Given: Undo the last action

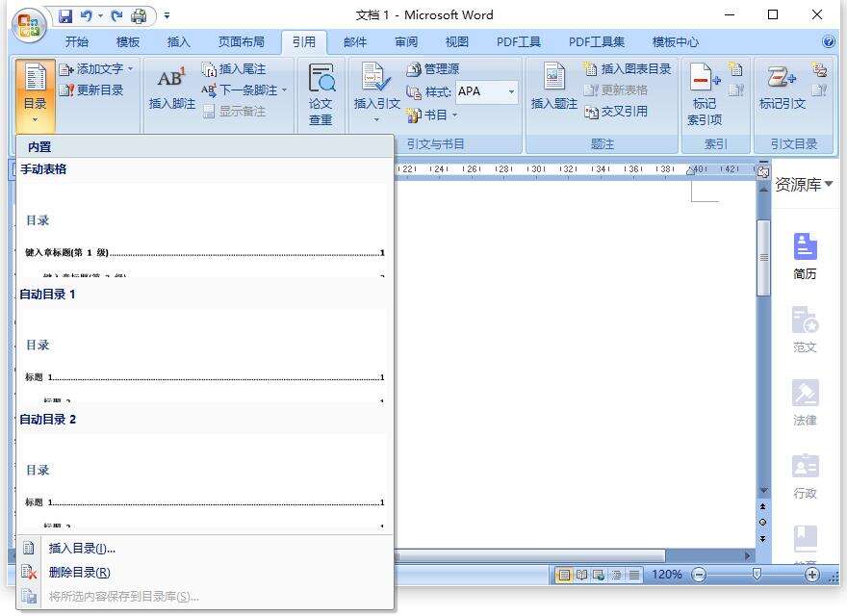Looking at the screenshot, I should point(86,16).
